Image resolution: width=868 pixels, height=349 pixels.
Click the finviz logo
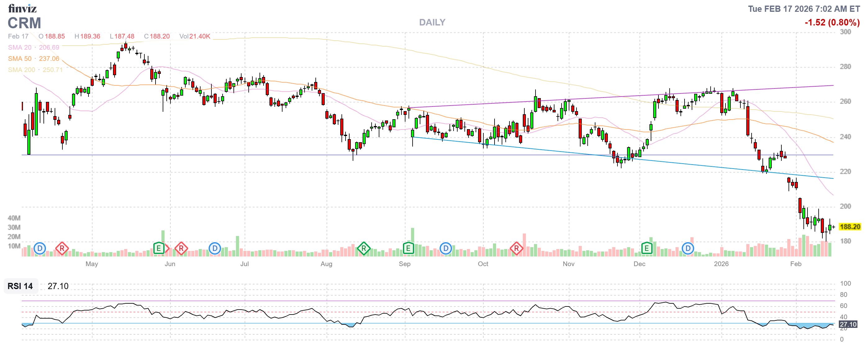(x=22, y=8)
